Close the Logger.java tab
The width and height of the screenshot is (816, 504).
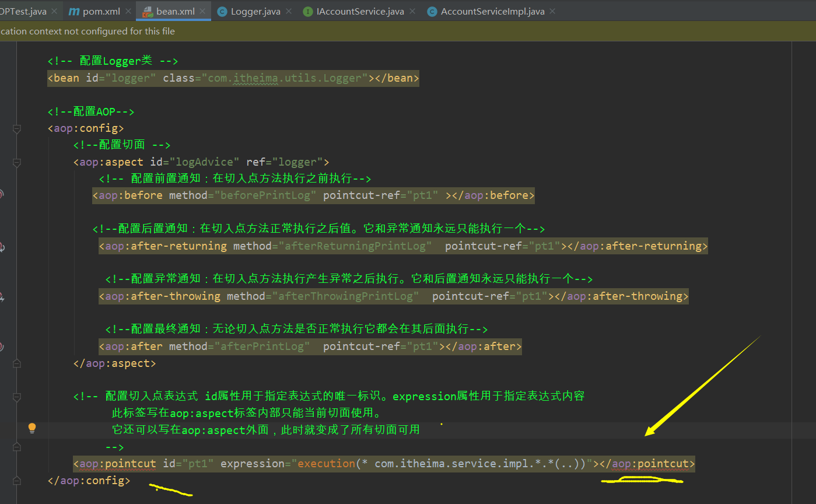(x=288, y=12)
